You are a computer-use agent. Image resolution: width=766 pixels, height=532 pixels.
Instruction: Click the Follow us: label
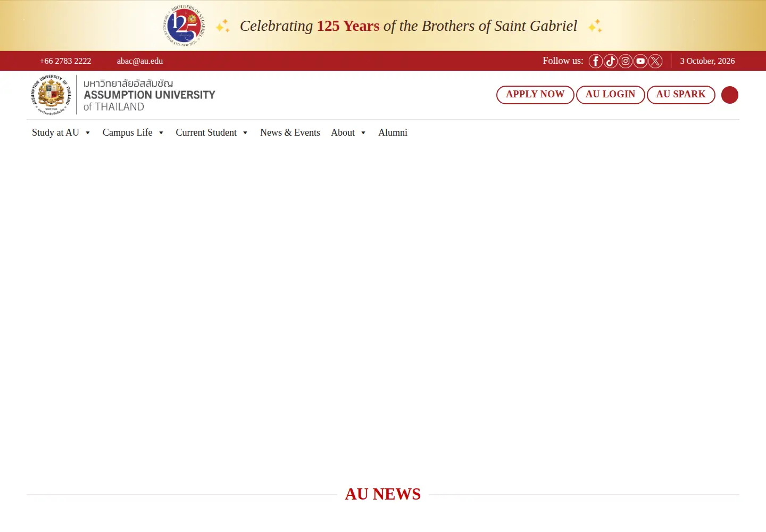(x=563, y=61)
